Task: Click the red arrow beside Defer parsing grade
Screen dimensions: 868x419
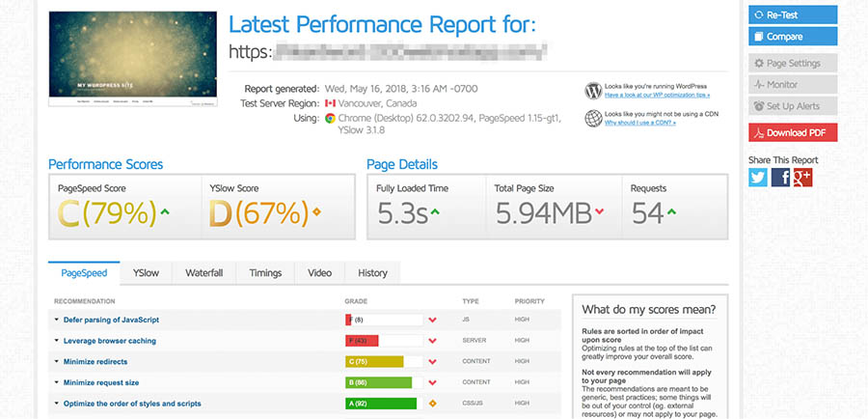Action: [433, 320]
